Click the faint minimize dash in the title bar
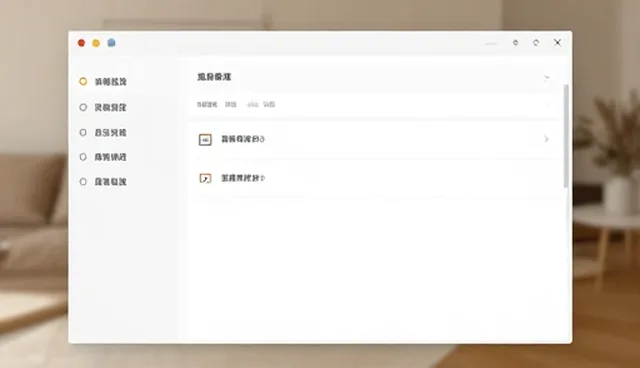 (x=492, y=43)
